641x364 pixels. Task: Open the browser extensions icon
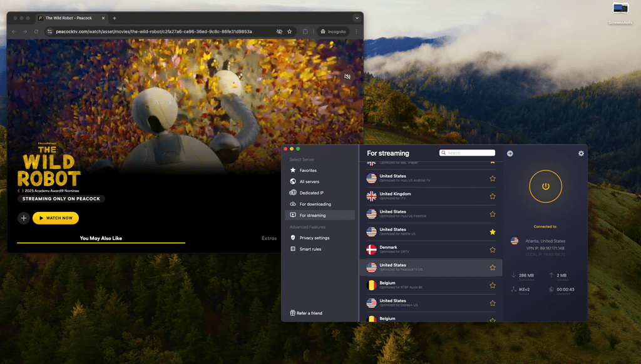tap(305, 31)
